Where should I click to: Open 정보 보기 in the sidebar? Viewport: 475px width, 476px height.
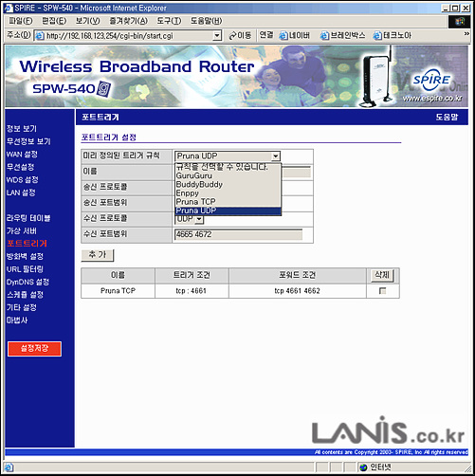click(x=22, y=129)
